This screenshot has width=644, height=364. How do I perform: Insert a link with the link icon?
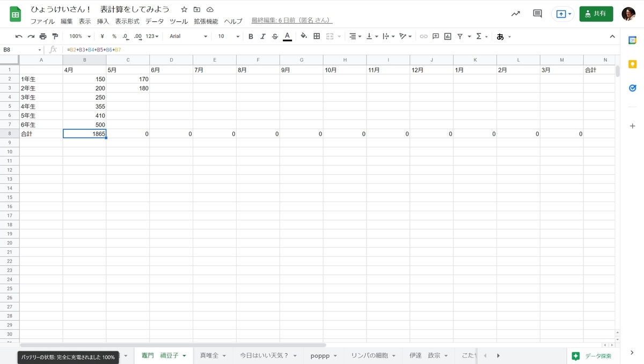(424, 36)
